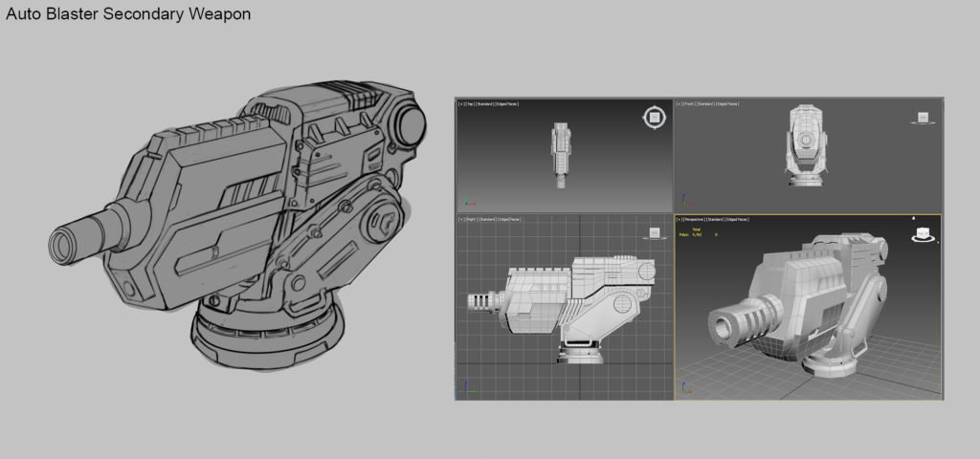The width and height of the screenshot is (980, 459).
Task: Click the axis tripod in the Right viewport
Action: [467, 388]
